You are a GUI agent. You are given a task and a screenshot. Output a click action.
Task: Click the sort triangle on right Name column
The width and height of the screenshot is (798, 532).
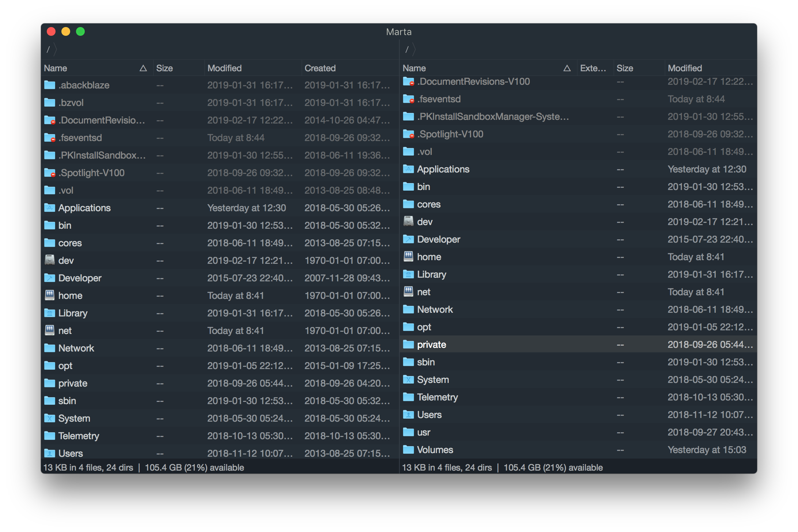tap(567, 68)
